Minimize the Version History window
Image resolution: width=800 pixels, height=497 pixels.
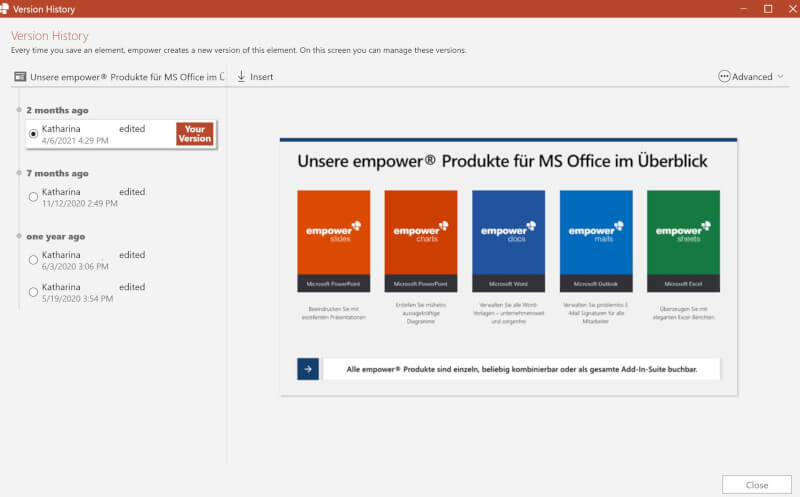(743, 9)
